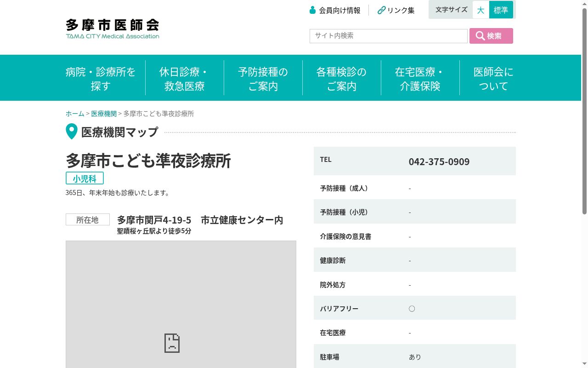Screen dimensions: 588x368
Task: Click the 多摩市医師会 site logo
Action: 113,29
